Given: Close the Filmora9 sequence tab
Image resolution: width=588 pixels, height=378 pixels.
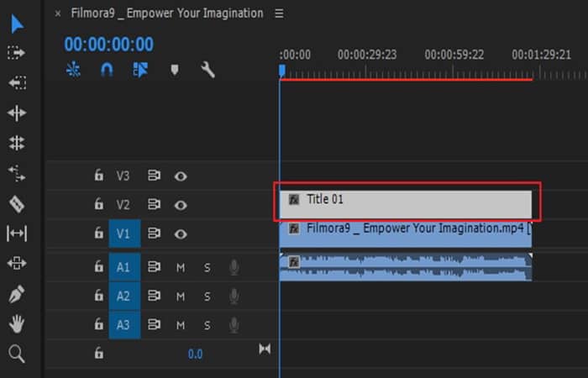Looking at the screenshot, I should pos(58,14).
